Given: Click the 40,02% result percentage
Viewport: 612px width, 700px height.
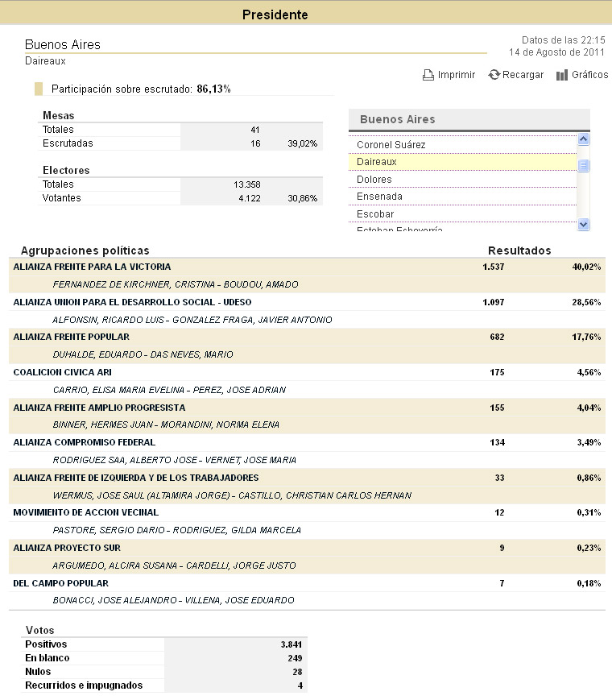Looking at the screenshot, I should pyautogui.click(x=586, y=267).
